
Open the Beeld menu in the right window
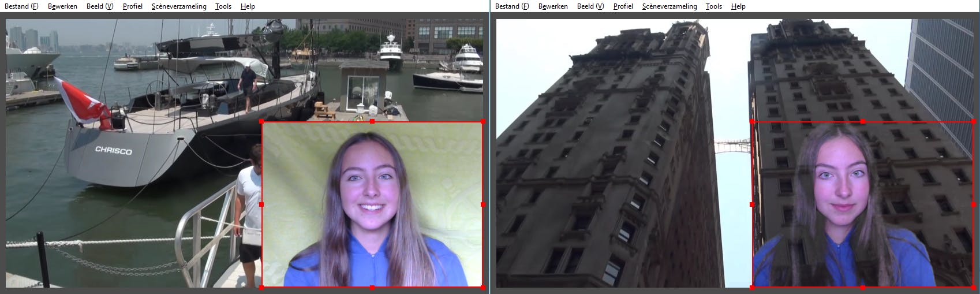click(590, 6)
